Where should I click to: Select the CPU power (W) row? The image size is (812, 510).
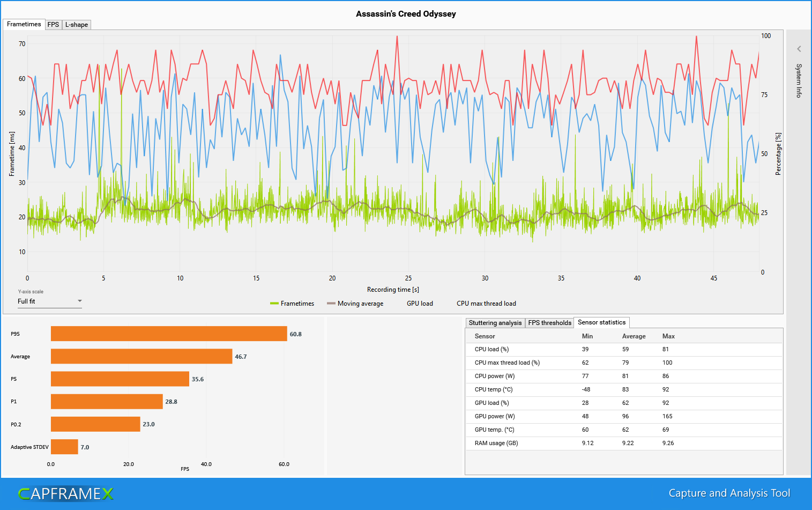[624, 376]
